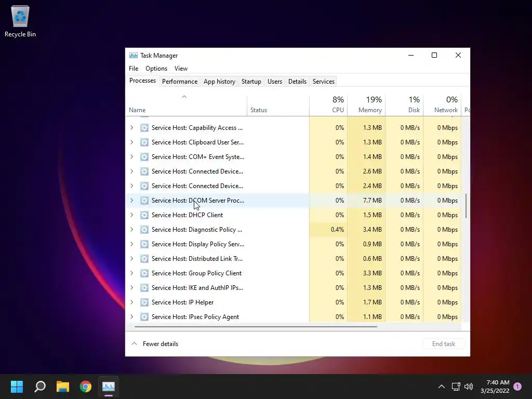Sort by the Status column header
The width and height of the screenshot is (532, 399).
[x=278, y=104]
